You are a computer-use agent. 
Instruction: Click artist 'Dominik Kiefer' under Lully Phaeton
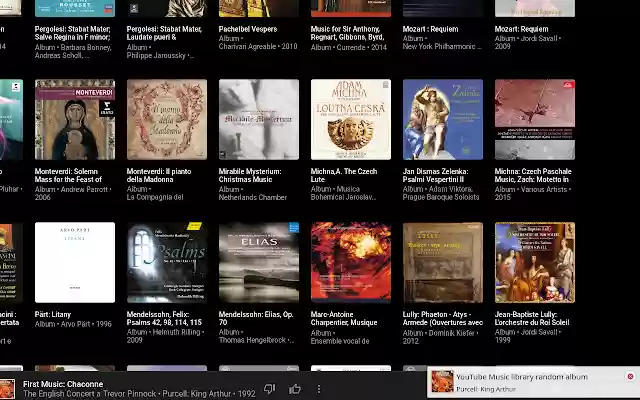452,333
